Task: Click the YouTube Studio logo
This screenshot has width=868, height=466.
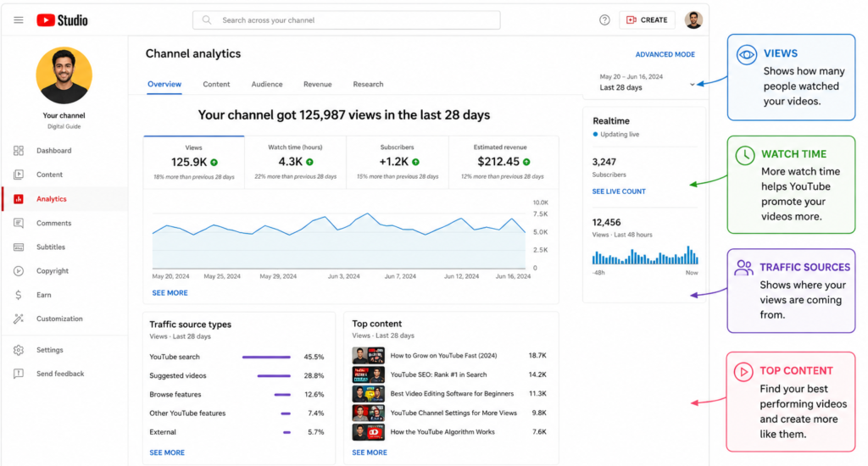Action: [x=62, y=20]
